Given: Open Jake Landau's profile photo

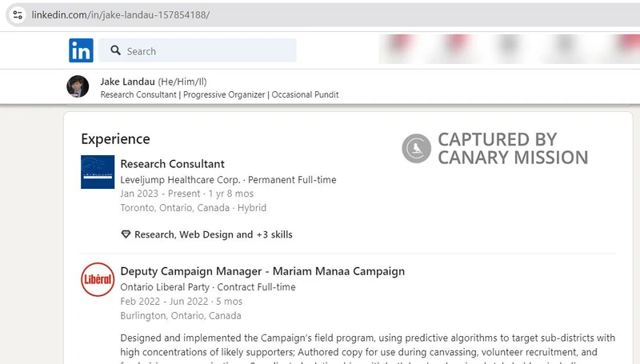Looking at the screenshot, I should point(78,86).
